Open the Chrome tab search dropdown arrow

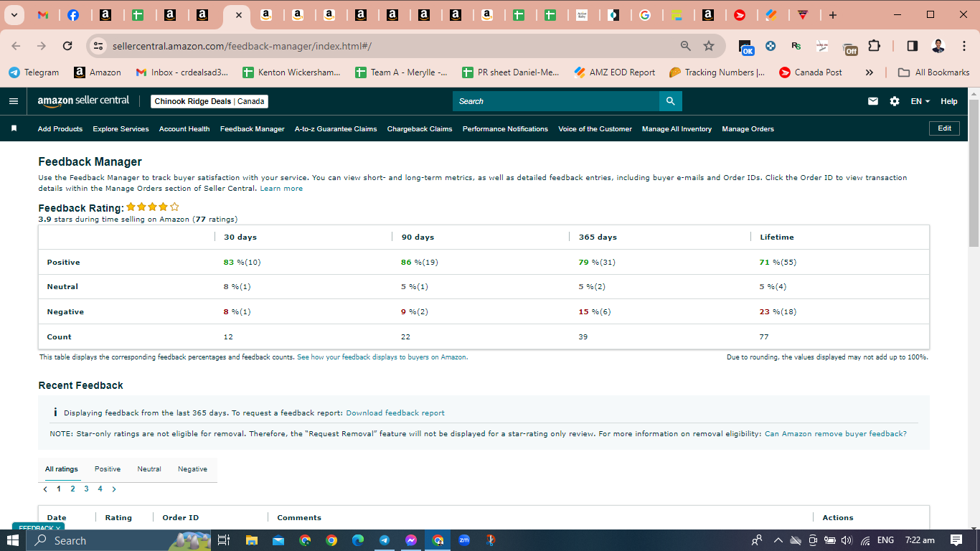click(14, 15)
